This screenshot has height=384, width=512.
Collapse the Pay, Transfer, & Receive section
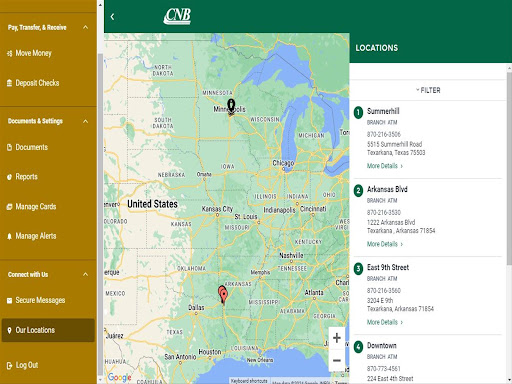pos(85,27)
